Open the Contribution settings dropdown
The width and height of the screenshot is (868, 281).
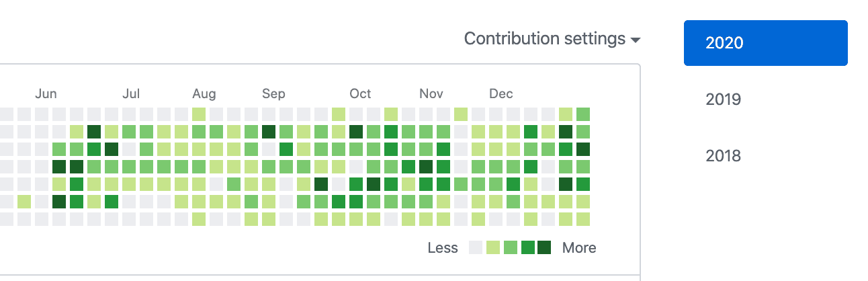point(545,39)
